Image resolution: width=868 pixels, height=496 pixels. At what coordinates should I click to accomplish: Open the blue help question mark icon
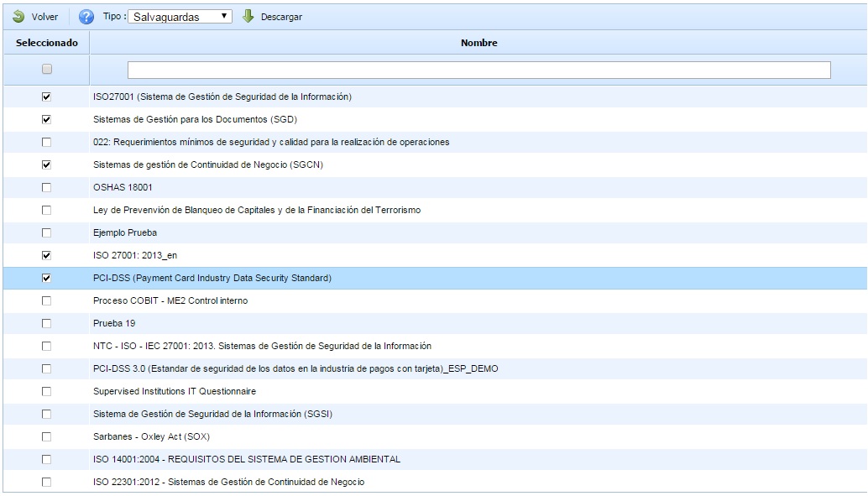pyautogui.click(x=86, y=17)
